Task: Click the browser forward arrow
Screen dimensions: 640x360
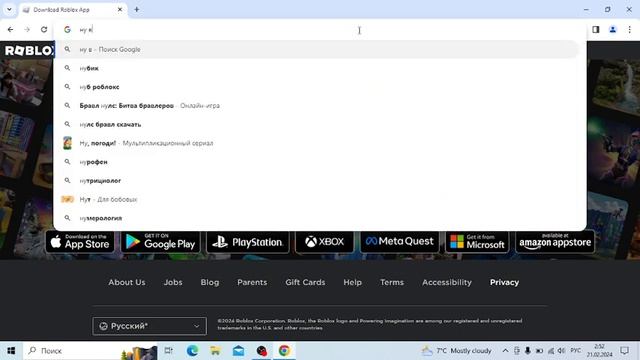Action: pyautogui.click(x=27, y=29)
